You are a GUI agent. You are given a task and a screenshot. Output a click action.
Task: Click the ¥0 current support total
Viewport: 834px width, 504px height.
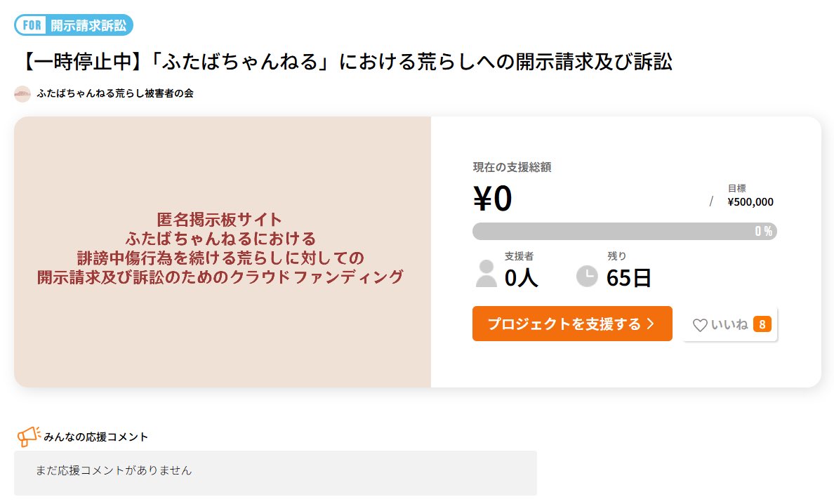click(492, 199)
